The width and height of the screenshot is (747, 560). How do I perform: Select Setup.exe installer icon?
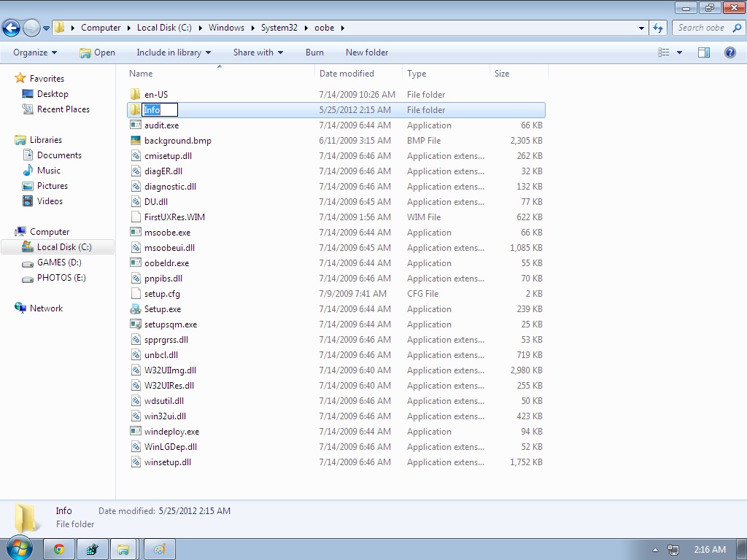click(x=135, y=309)
